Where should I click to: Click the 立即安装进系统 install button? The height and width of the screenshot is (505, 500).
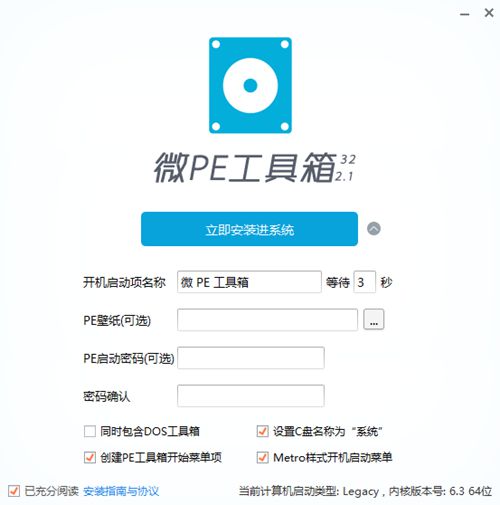249,229
